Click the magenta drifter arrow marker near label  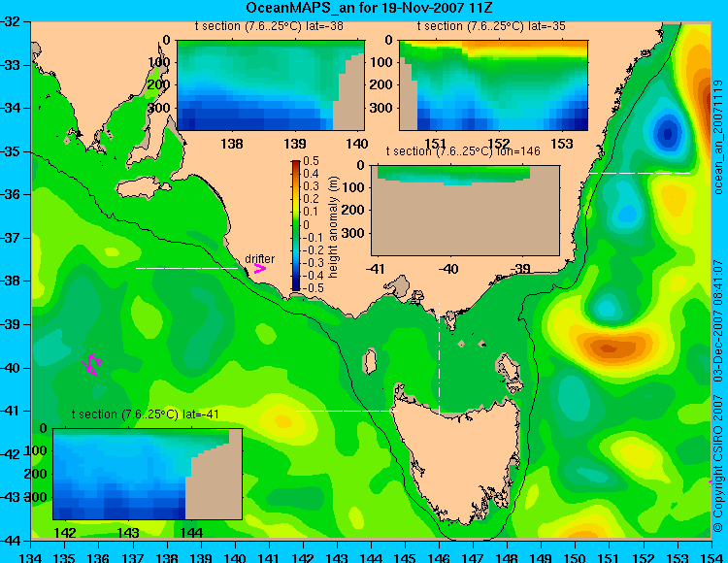[260, 268]
